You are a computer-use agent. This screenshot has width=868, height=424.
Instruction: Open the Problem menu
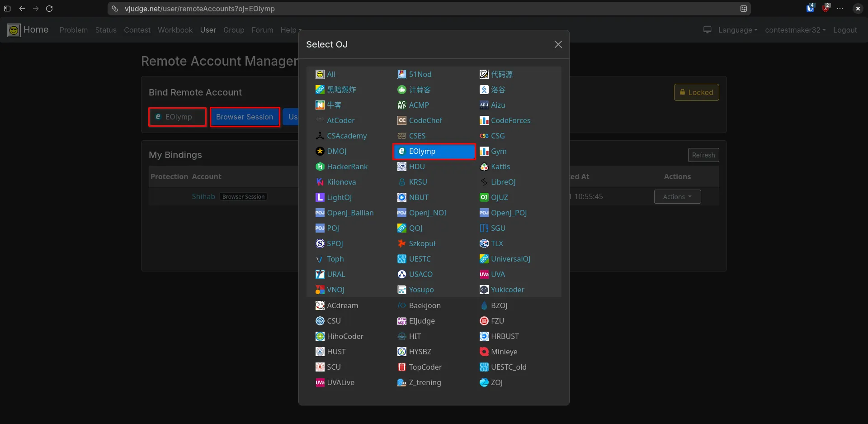(74, 30)
